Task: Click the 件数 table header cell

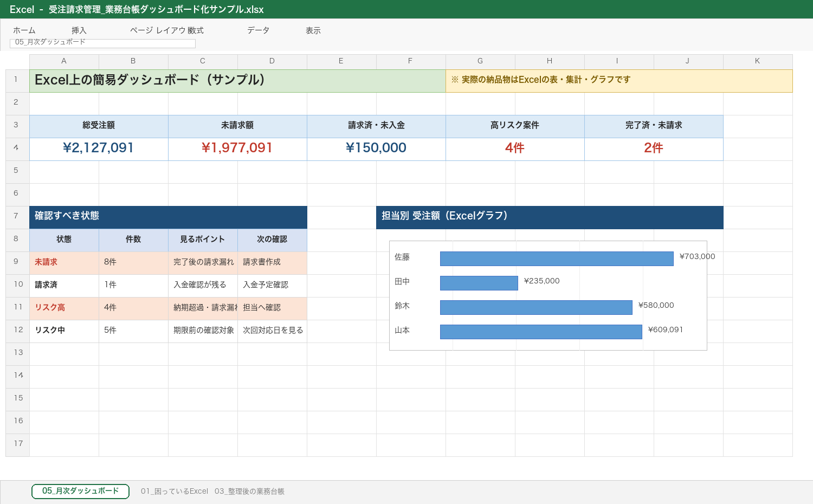Action: pos(133,240)
